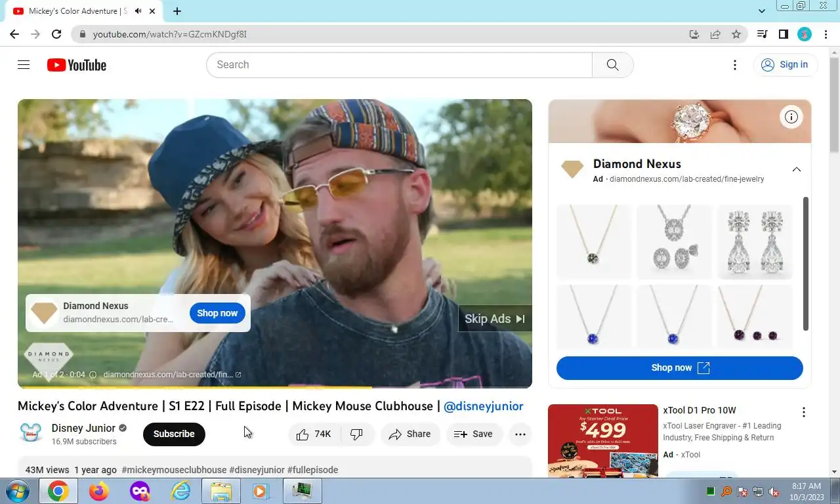Open the pear drop earrings product
The width and height of the screenshot is (840, 504).
[755, 242]
